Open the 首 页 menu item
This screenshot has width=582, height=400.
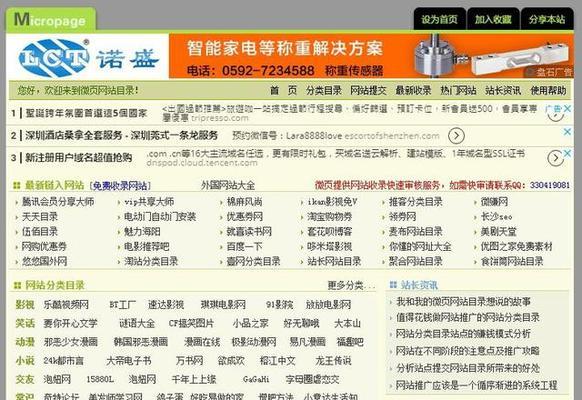coord(284,90)
